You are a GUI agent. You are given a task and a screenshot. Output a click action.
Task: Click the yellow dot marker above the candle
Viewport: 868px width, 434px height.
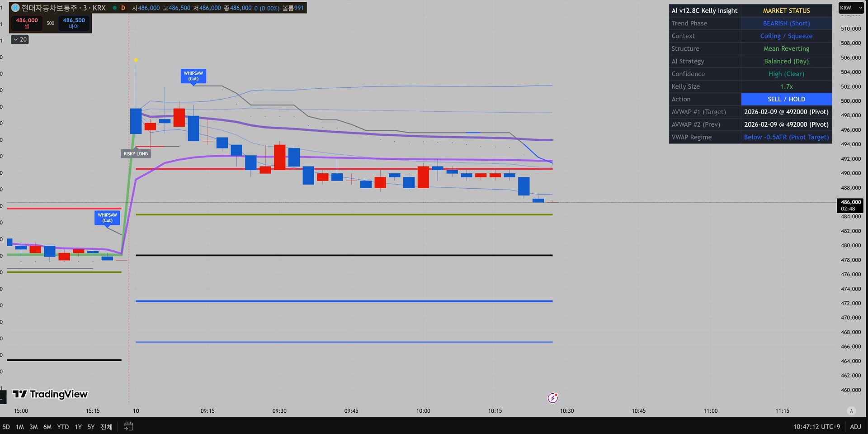click(x=136, y=60)
